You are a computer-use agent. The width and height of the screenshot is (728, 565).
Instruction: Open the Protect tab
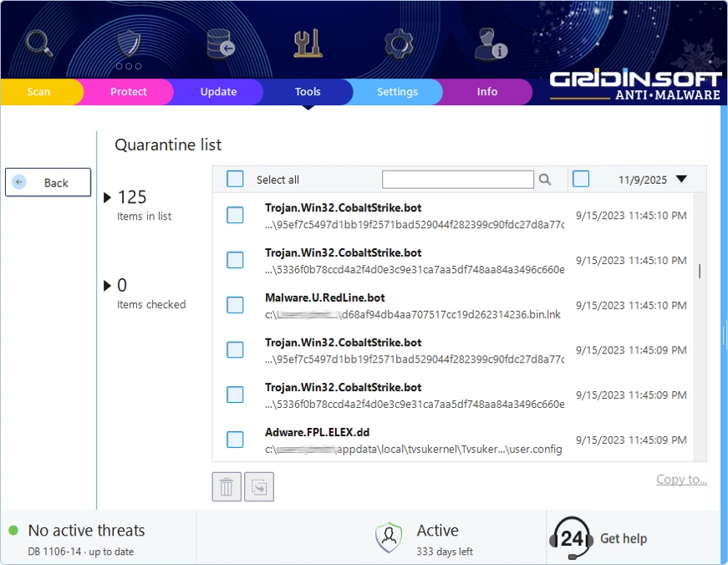pos(129,92)
